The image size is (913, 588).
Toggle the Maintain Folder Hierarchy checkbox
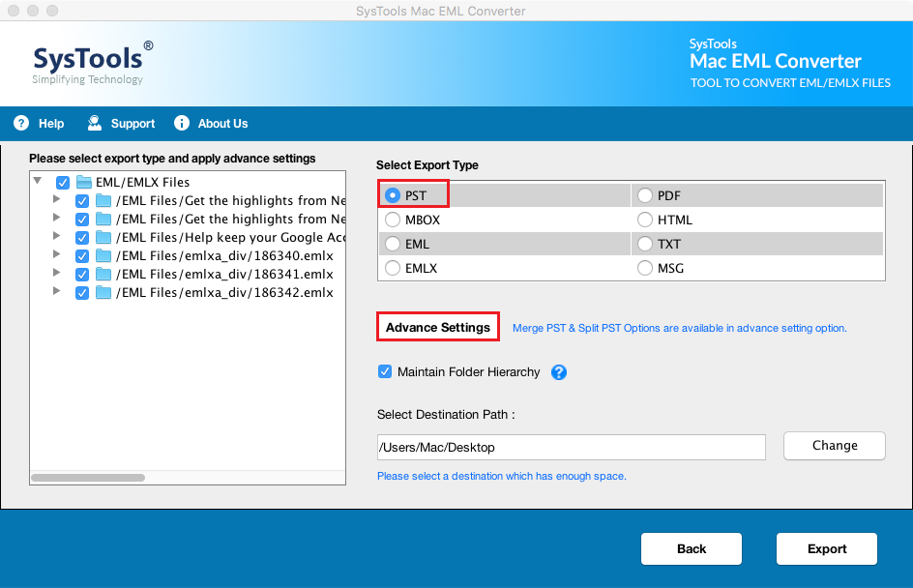385,371
